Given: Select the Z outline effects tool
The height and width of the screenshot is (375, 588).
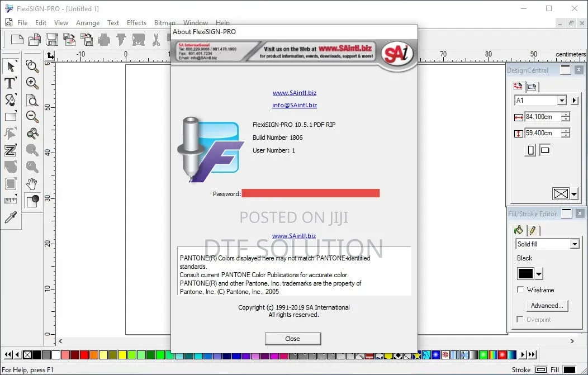Looking at the screenshot, I should pyautogui.click(x=10, y=150).
